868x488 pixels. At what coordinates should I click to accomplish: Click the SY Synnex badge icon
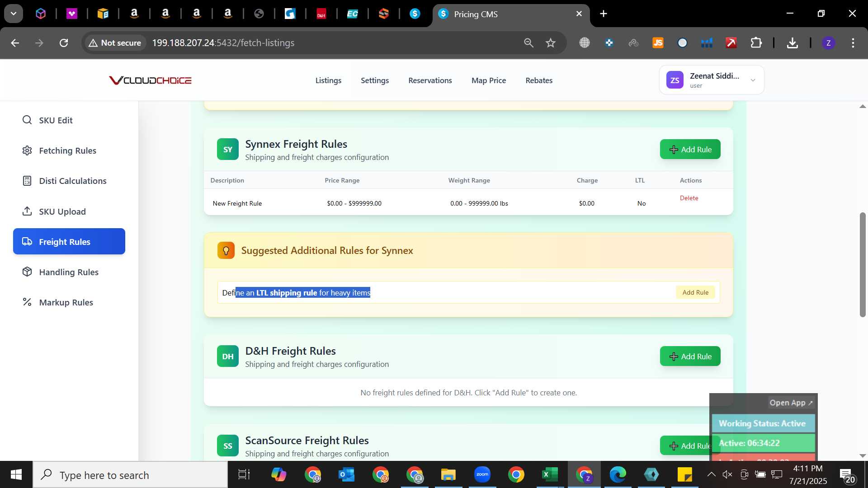tap(228, 149)
